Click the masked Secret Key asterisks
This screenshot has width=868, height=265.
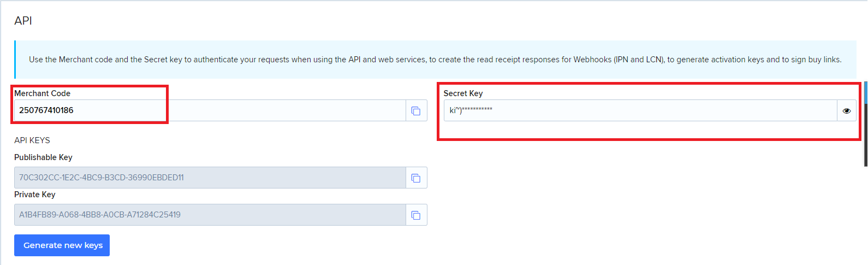coord(478,110)
